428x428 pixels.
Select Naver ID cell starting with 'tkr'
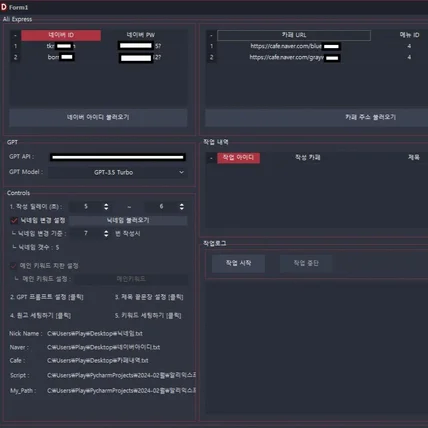[x=61, y=46]
